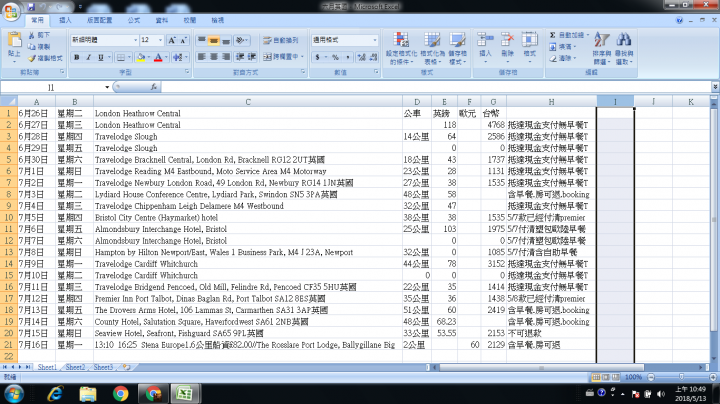This screenshot has width=720, height=404.
Task: Switch to the Insert (插入) ribbon tab
Action: (65, 20)
